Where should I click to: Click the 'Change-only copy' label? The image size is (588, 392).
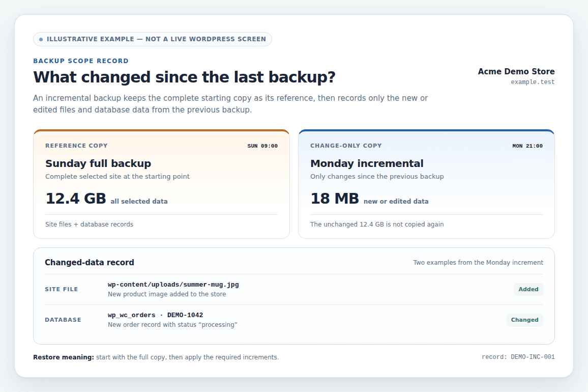click(346, 146)
